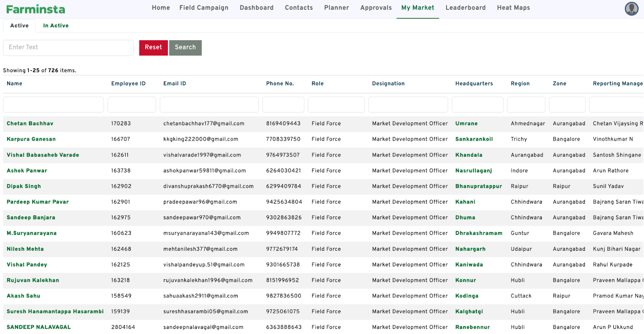Focus the Zone column filter field
644x334 pixels.
click(x=567, y=105)
